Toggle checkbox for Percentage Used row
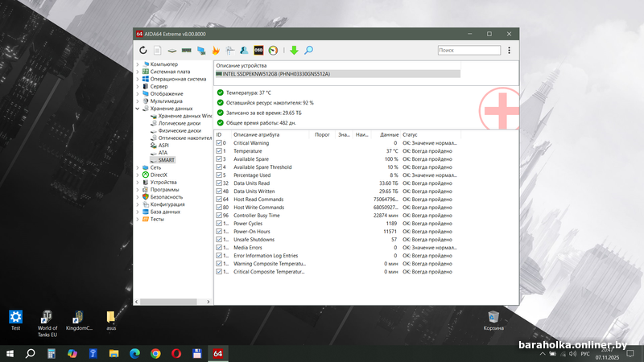The height and width of the screenshot is (362, 644). coord(219,175)
